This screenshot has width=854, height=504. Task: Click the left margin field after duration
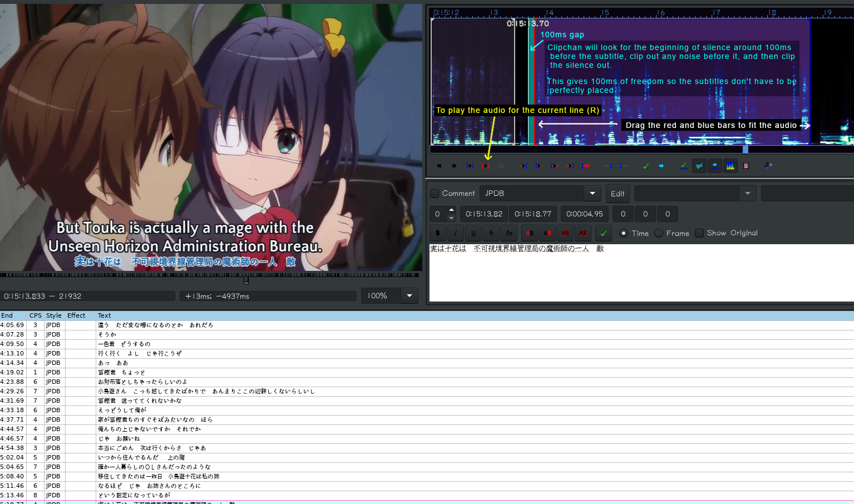point(623,214)
